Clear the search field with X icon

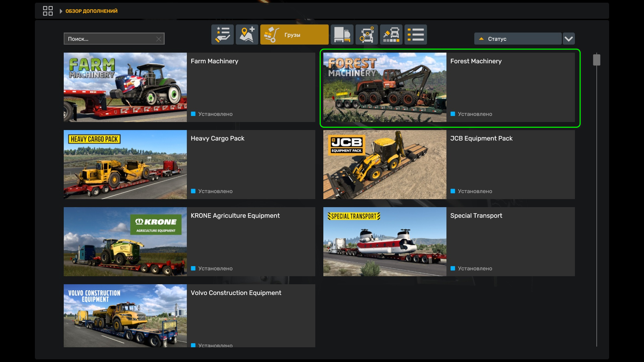click(159, 39)
